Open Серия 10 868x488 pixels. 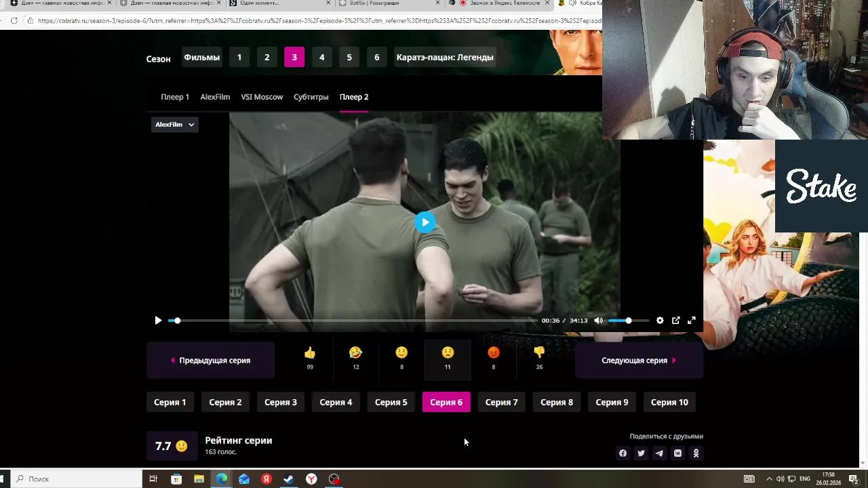point(669,403)
